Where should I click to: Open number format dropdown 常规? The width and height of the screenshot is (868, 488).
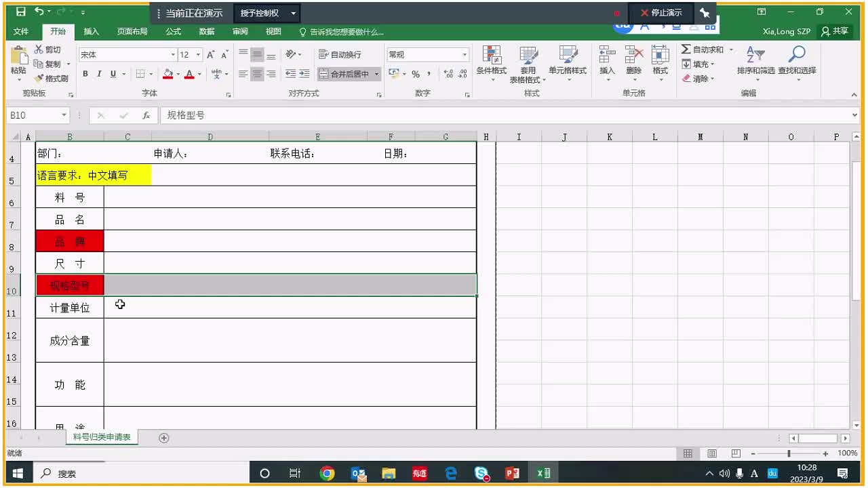click(x=465, y=54)
